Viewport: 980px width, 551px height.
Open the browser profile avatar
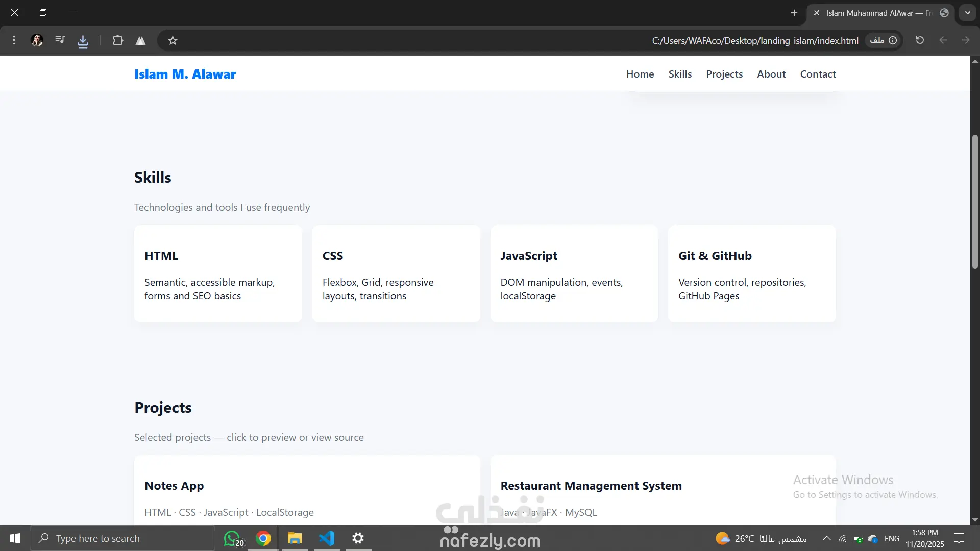tap(37, 40)
